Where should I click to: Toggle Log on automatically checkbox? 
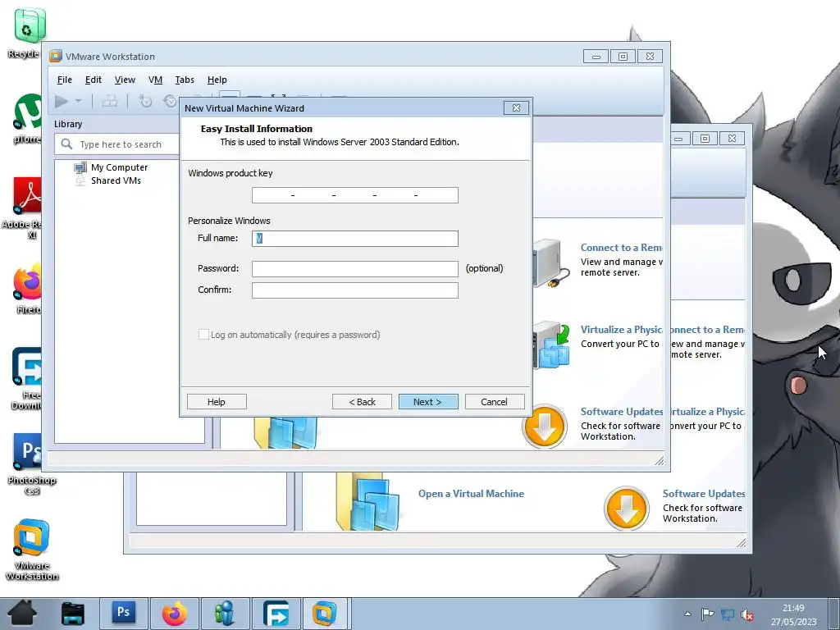click(203, 335)
